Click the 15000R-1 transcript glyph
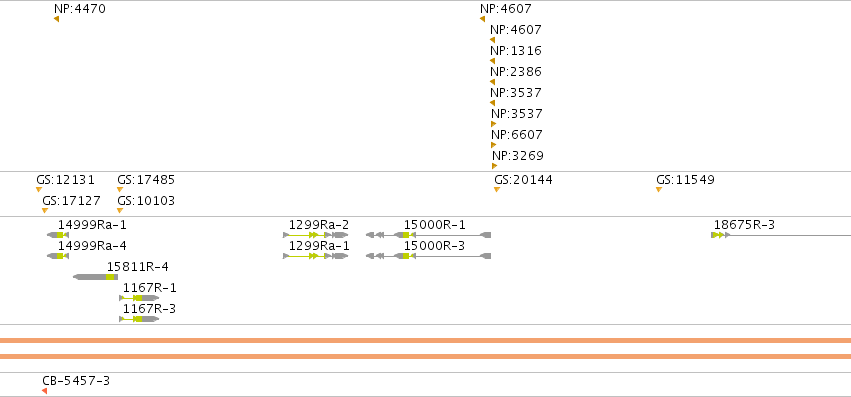 click(429, 235)
